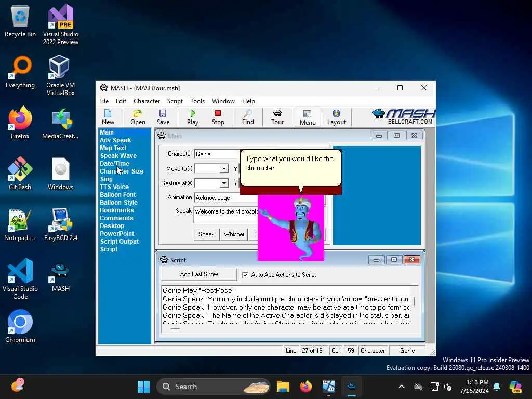Expand the Gesture at X dropdown

click(x=223, y=183)
